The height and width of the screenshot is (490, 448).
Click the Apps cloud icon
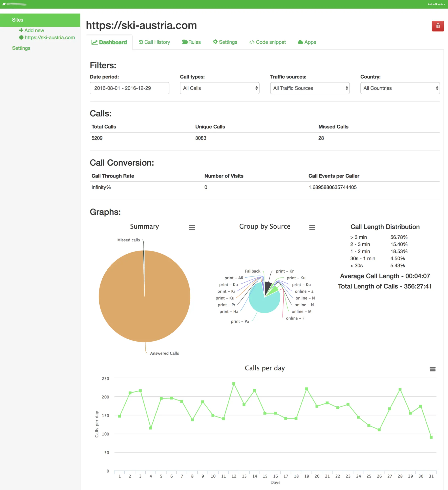[x=300, y=42]
